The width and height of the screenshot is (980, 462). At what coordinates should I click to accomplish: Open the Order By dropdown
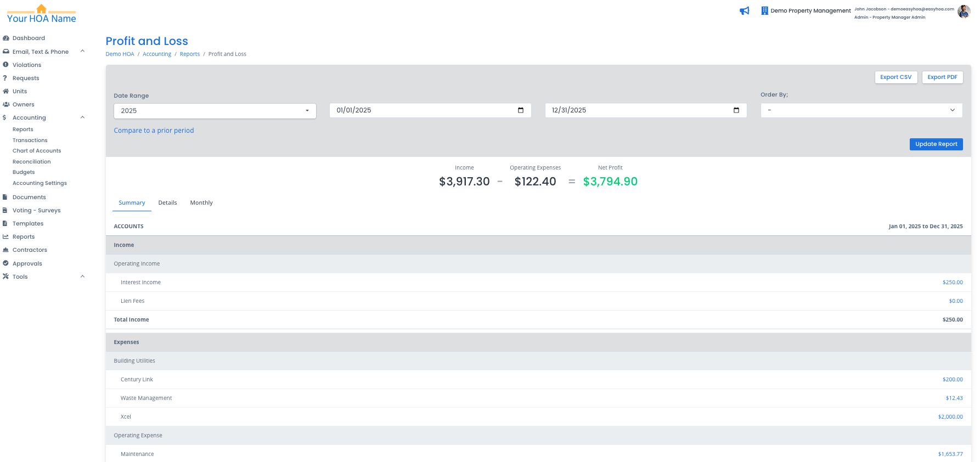point(861,110)
